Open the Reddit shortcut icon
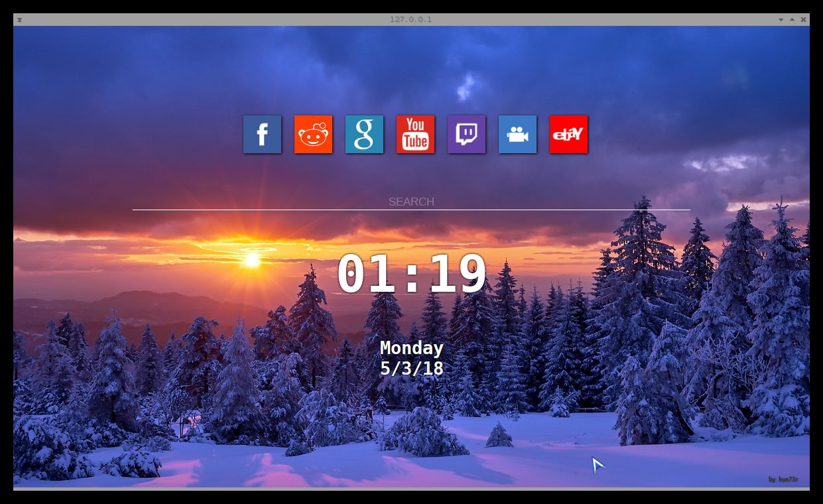Image resolution: width=823 pixels, height=504 pixels. [x=313, y=134]
